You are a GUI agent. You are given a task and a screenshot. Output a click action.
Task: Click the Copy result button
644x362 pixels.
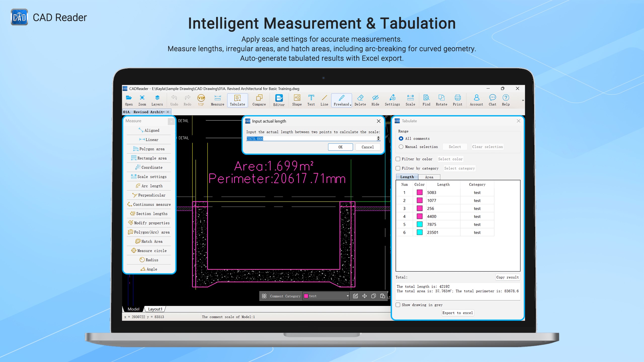(x=507, y=277)
